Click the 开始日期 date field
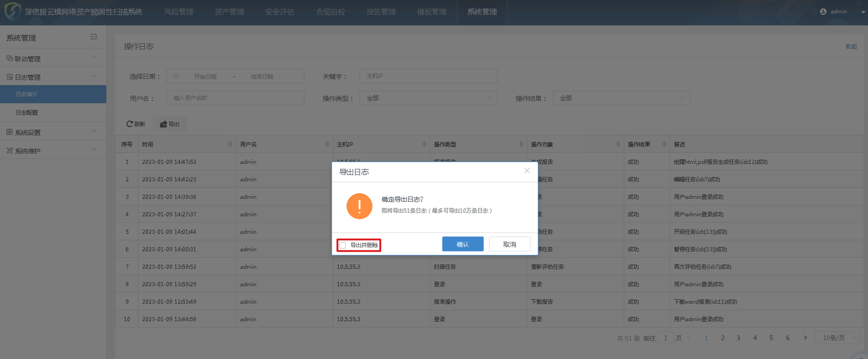This screenshot has width=868, height=359. [205, 76]
